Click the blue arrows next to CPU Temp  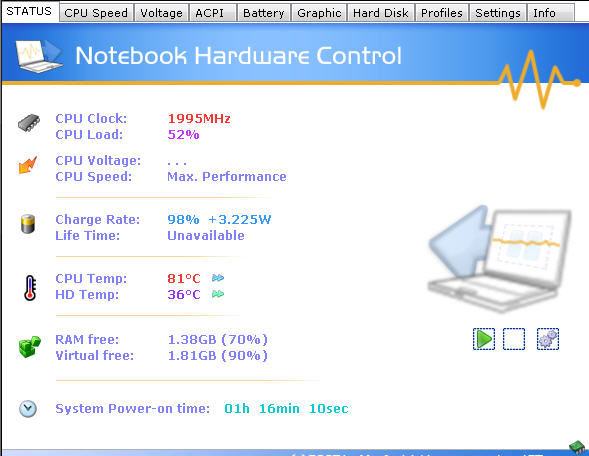pyautogui.click(x=218, y=278)
